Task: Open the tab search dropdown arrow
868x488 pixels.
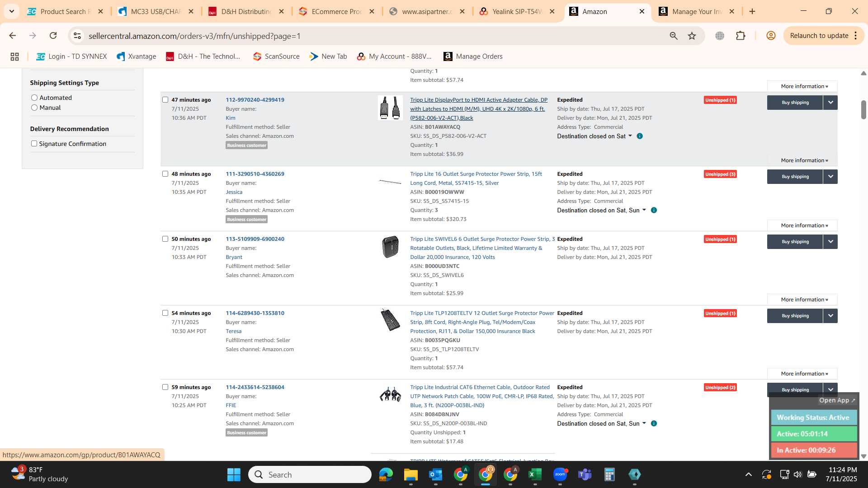Action: (12, 11)
